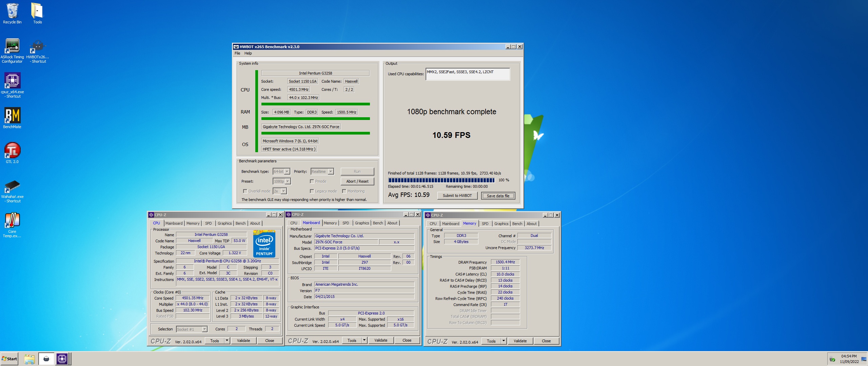Toggle Legacy mode checkbox
868x366 pixels.
(x=312, y=191)
